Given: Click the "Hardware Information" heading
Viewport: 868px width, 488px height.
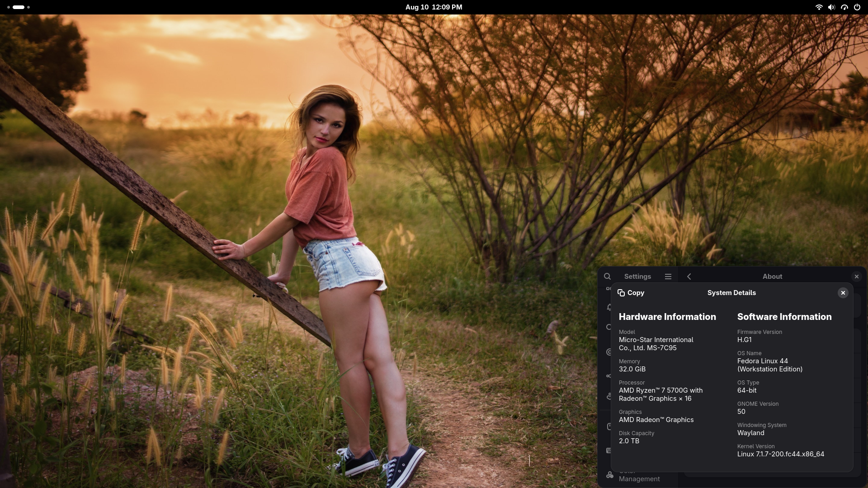Looking at the screenshot, I should 667,317.
